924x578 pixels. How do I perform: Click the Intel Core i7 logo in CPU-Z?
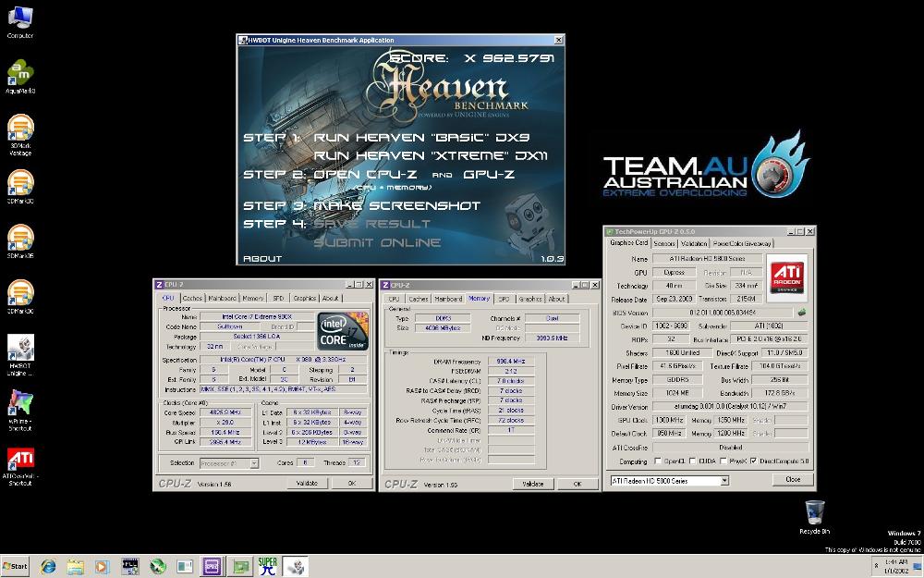click(343, 331)
